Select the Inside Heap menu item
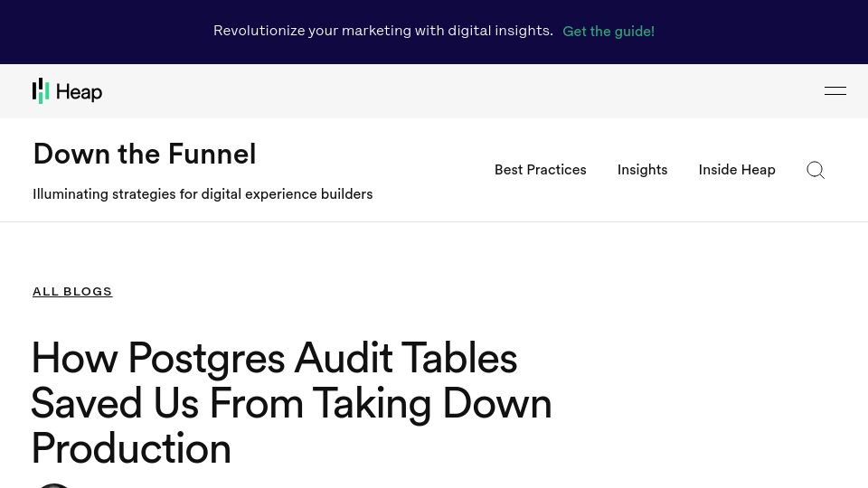 coord(737,170)
